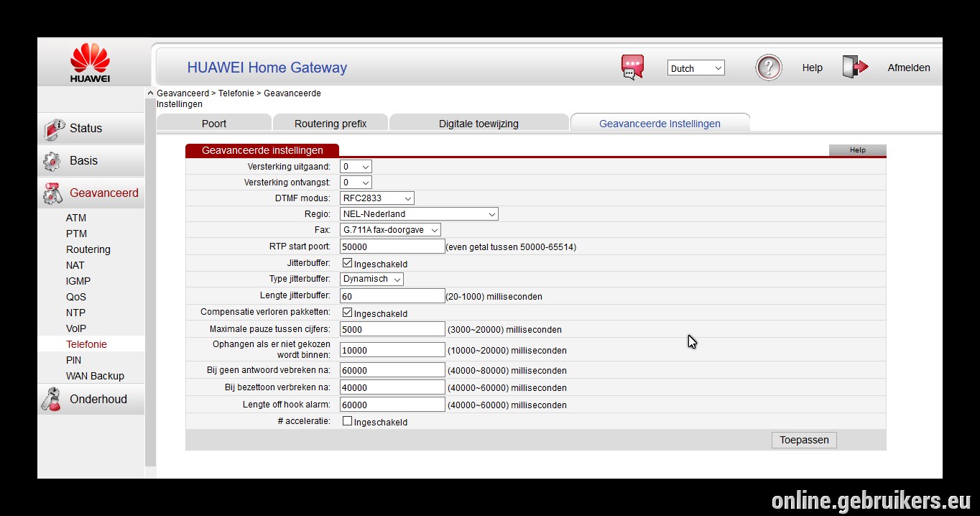
Task: Click the Afmelden logout door icon
Action: coord(856,67)
